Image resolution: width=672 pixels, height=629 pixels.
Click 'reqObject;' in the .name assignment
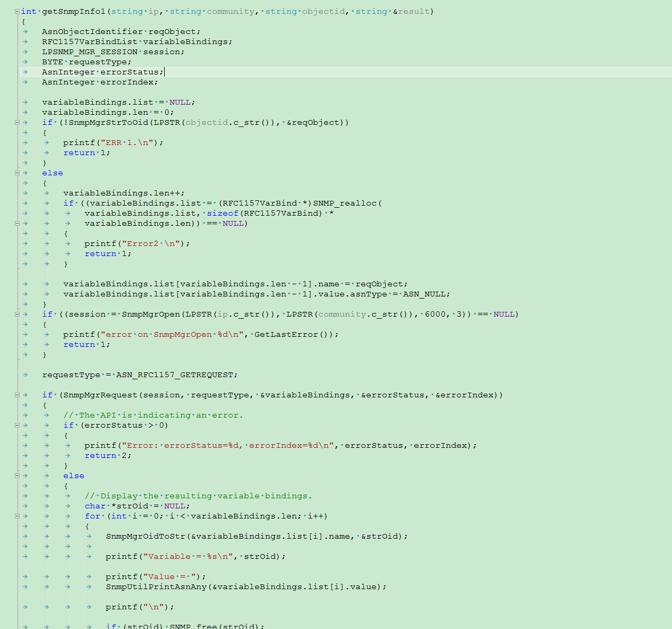click(381, 284)
